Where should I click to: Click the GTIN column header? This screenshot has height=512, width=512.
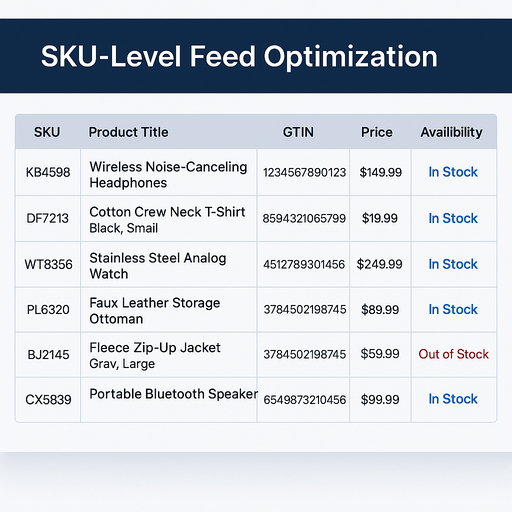pos(298,132)
